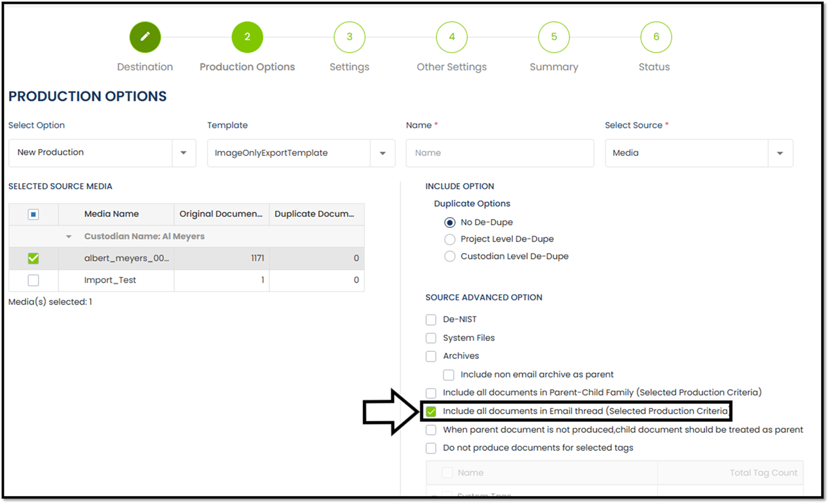Disable Include all documents in Email thread

point(431,412)
